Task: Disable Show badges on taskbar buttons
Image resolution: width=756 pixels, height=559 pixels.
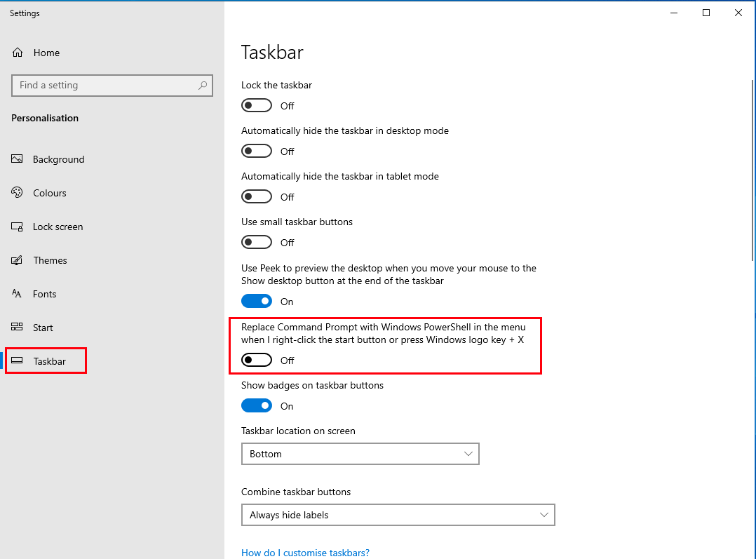Action: [257, 405]
